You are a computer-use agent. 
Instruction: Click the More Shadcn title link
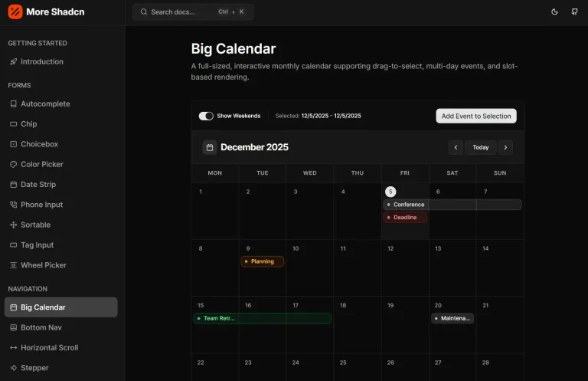[55, 12]
